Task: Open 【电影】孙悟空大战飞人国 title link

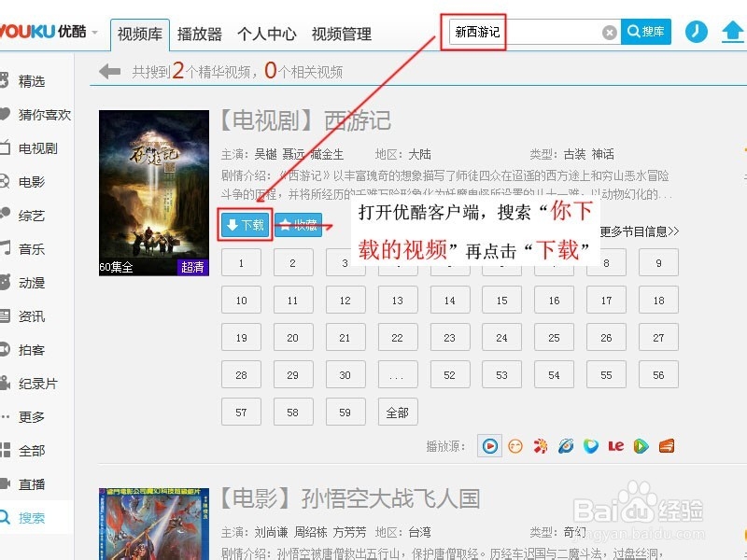Action: click(351, 499)
